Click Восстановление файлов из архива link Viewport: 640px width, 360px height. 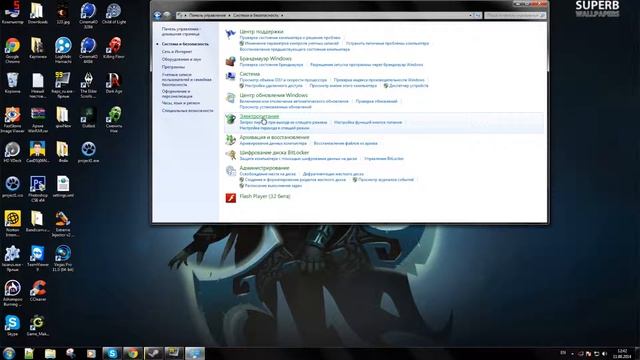345,143
